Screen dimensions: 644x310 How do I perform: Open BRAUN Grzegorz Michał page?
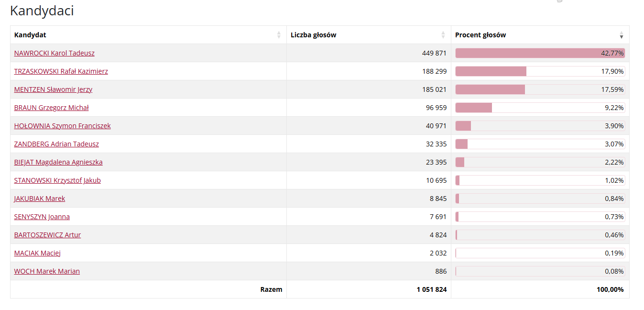tap(51, 108)
